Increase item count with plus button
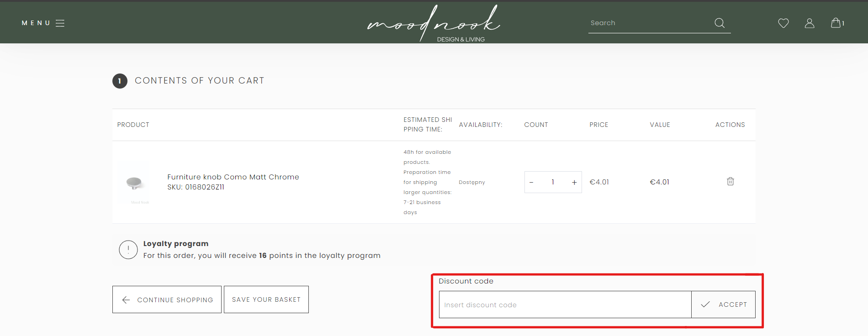This screenshot has width=868, height=336. tap(574, 182)
